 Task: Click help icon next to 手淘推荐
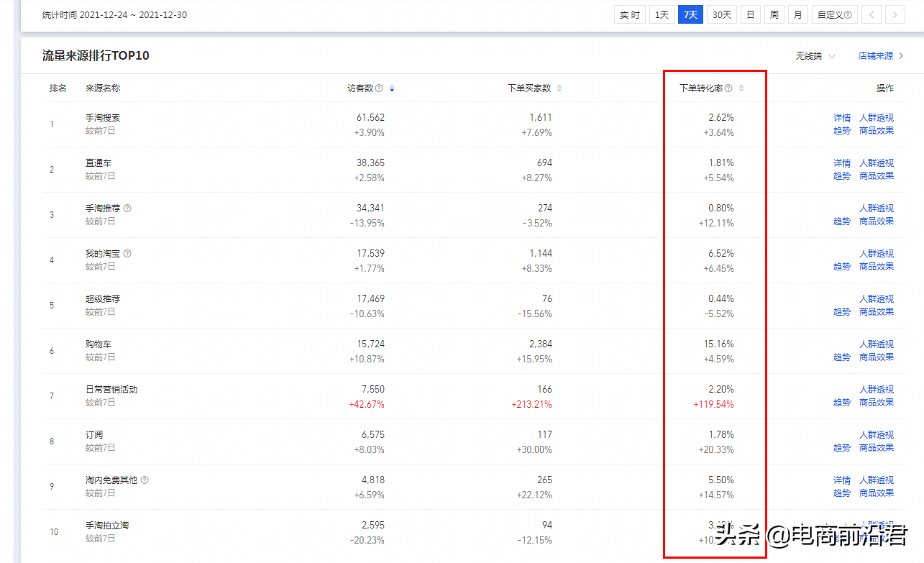click(x=127, y=208)
